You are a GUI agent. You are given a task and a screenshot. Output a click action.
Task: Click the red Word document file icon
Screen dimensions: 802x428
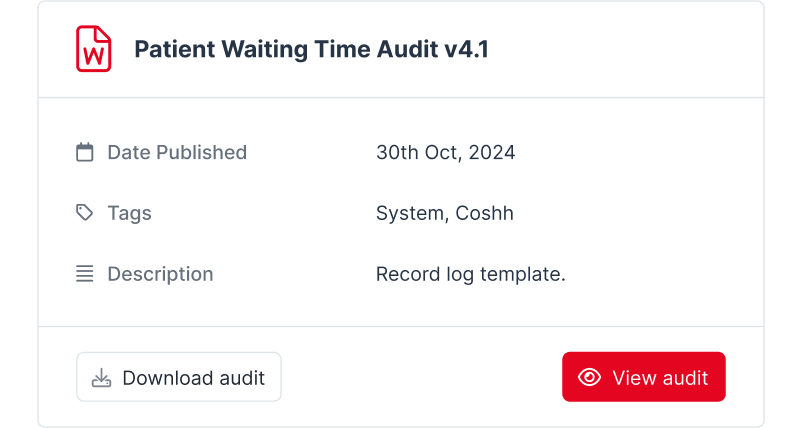[x=94, y=49]
